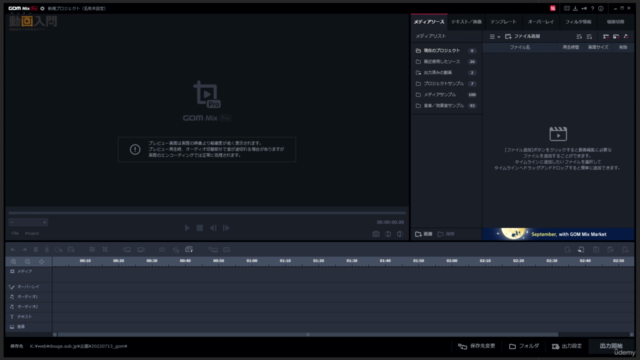
Task: Click the オーバーレイ track icon
Action: 12,287
